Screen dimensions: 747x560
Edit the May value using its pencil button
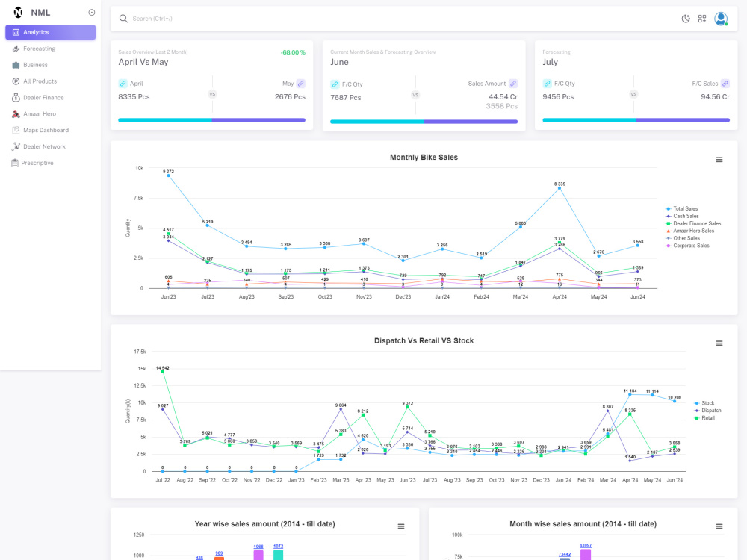(300, 83)
